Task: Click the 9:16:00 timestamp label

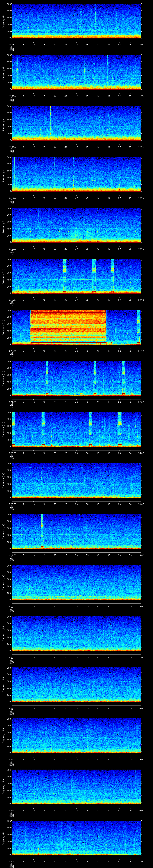Action: point(12,147)
